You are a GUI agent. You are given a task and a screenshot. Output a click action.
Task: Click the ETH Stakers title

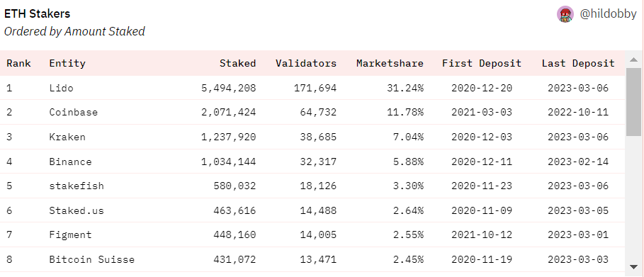pyautogui.click(x=37, y=13)
